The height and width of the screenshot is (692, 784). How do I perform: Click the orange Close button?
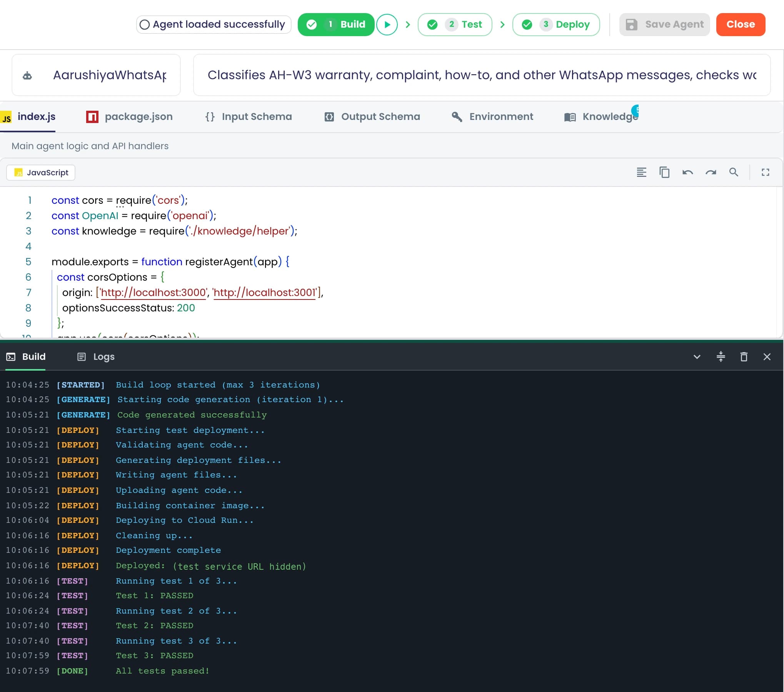741,25
